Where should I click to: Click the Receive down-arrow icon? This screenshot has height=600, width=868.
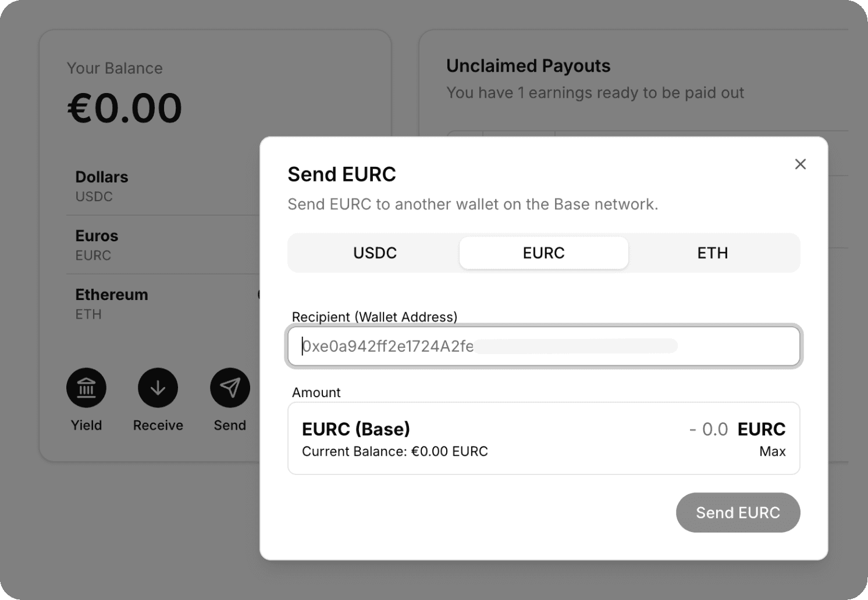158,388
